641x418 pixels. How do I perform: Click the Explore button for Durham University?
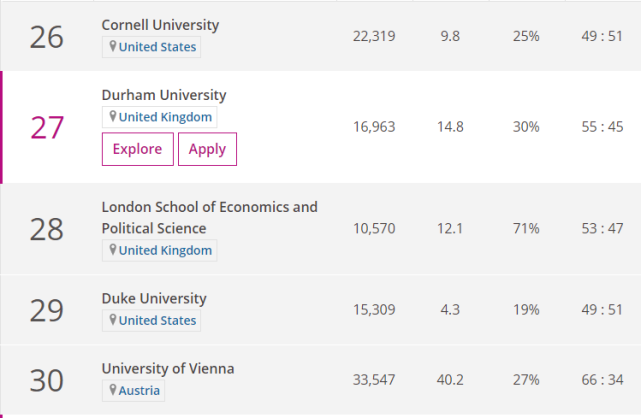coord(137,149)
